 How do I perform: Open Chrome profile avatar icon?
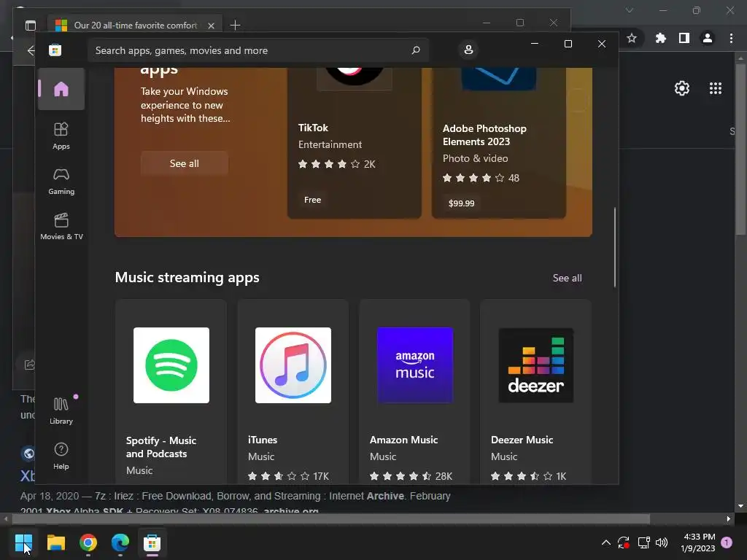708,38
